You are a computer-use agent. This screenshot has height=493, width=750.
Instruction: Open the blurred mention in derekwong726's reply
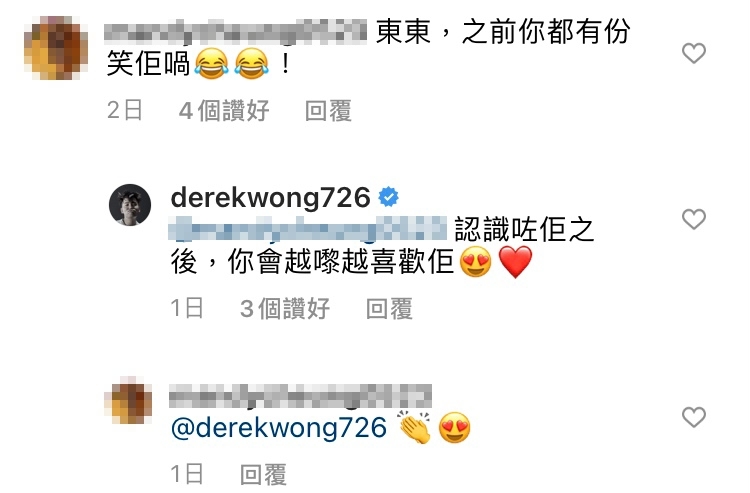coord(308,228)
